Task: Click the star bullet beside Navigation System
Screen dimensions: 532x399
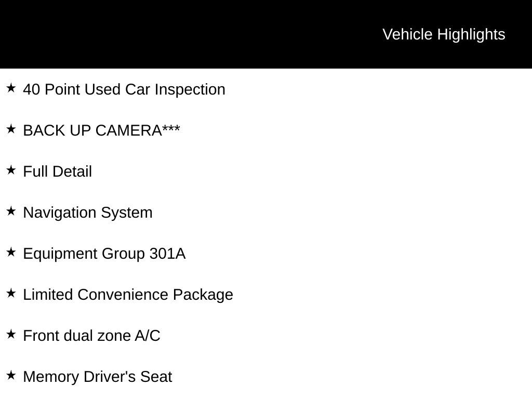Action: point(11,211)
